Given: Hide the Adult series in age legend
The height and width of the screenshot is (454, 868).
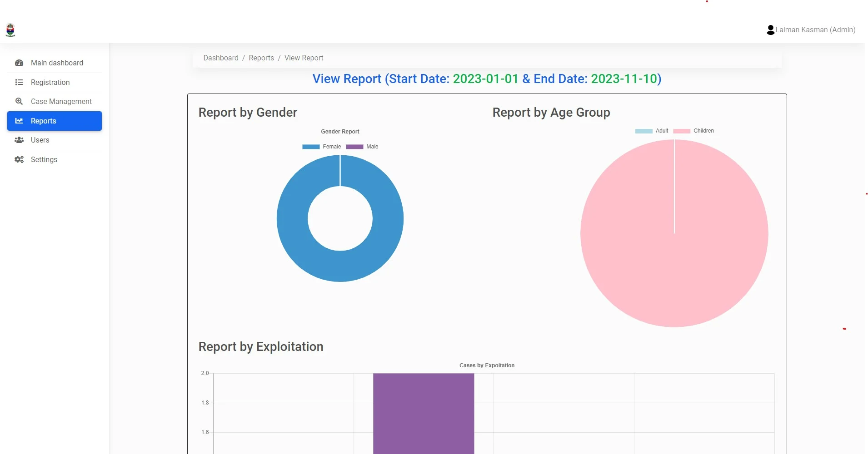Looking at the screenshot, I should pyautogui.click(x=652, y=131).
